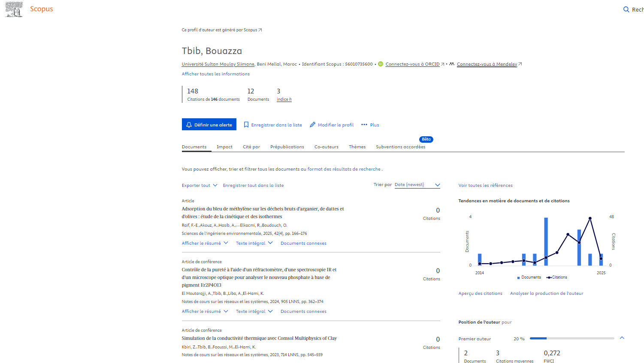Click the Premier auteur 20 % progress bar
The image size is (644, 363).
point(571,339)
